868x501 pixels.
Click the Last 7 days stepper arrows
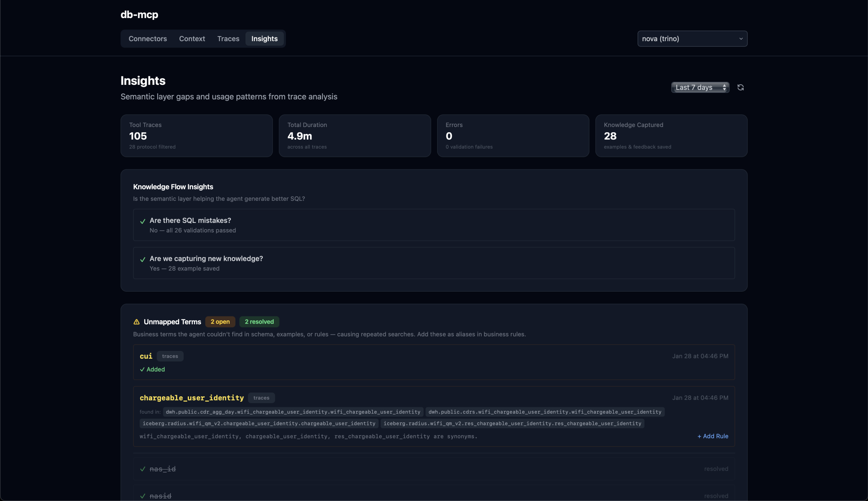tap(724, 87)
